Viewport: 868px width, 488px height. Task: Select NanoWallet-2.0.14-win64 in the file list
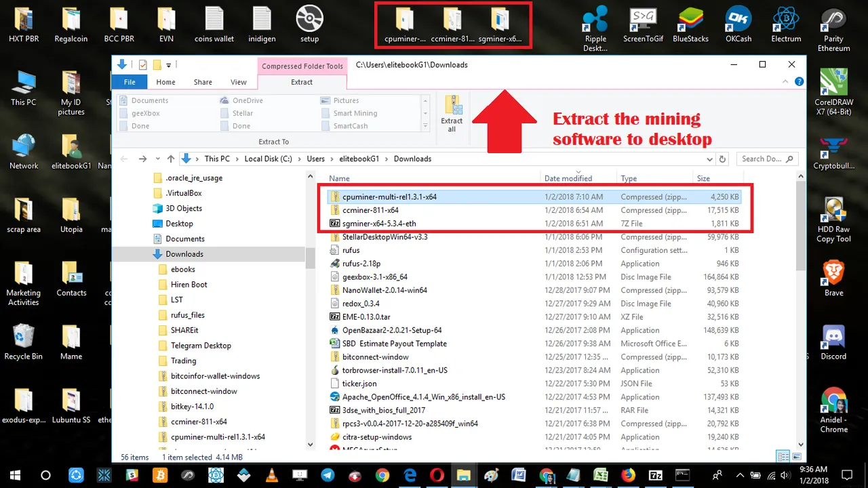click(x=535, y=290)
